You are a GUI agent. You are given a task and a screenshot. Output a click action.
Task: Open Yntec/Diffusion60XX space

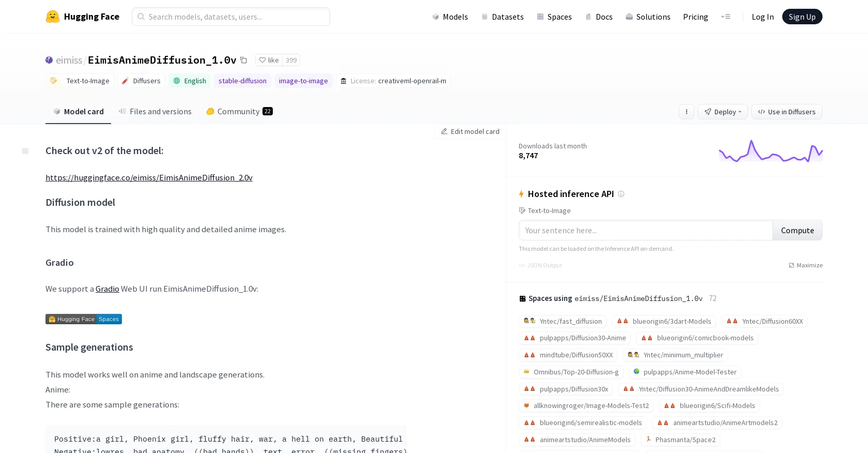click(x=765, y=321)
